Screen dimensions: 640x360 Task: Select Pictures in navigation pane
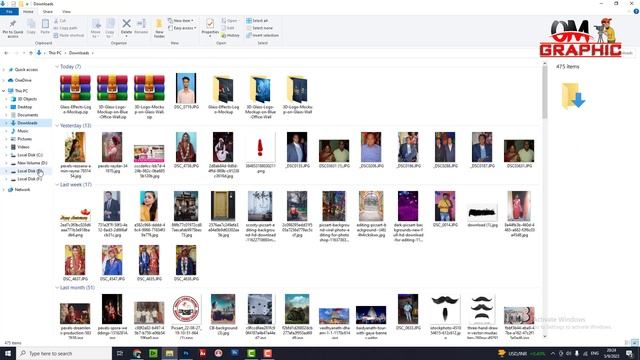pyautogui.click(x=24, y=139)
